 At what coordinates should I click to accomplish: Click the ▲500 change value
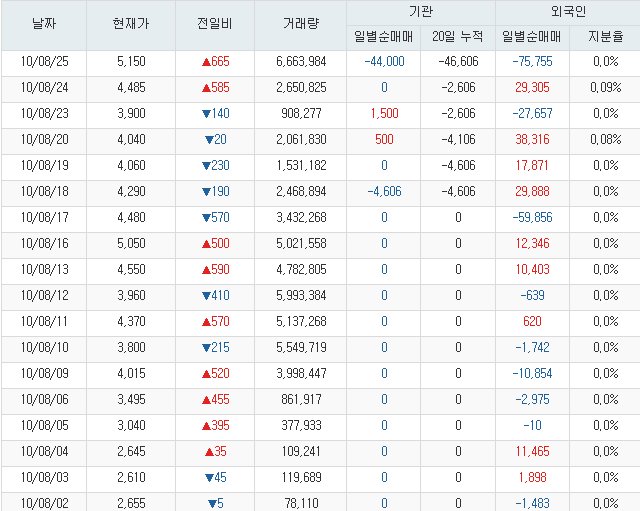pyautogui.click(x=216, y=244)
